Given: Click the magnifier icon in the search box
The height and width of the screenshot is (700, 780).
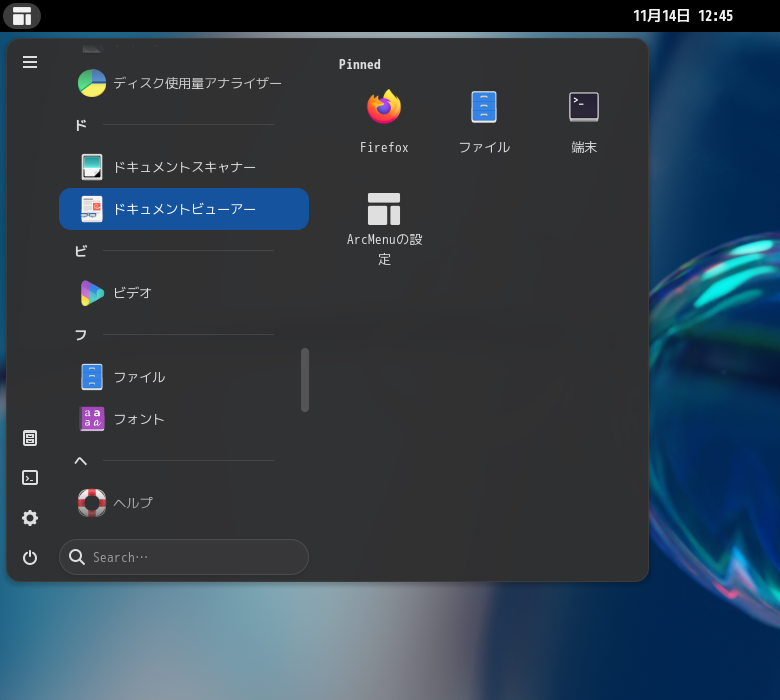Looking at the screenshot, I should 77,557.
